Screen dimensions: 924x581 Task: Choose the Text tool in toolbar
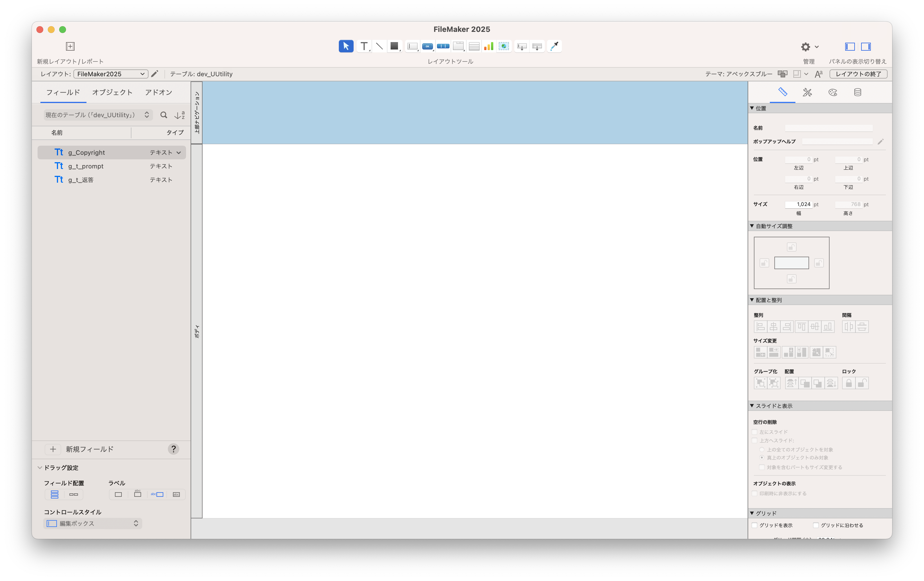point(364,46)
